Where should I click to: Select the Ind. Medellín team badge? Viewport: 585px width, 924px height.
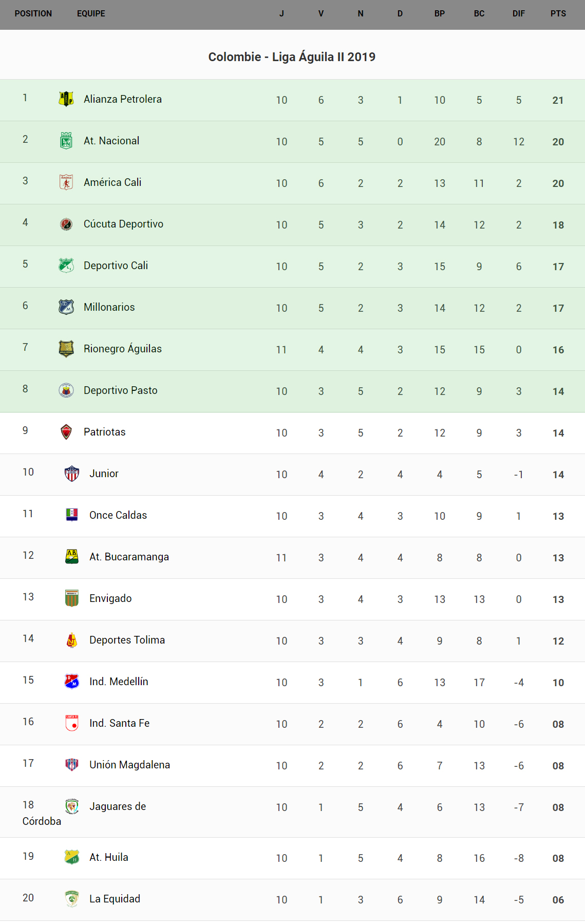coord(72,681)
